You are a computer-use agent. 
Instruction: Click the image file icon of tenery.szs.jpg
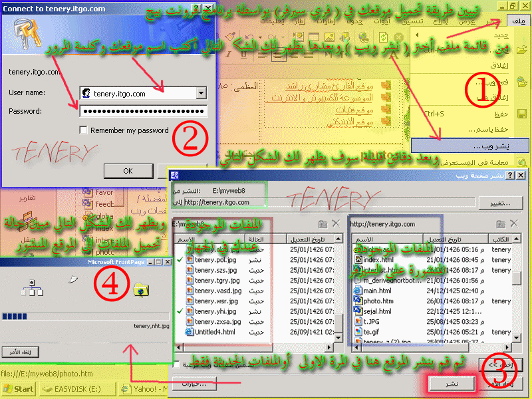(x=190, y=270)
